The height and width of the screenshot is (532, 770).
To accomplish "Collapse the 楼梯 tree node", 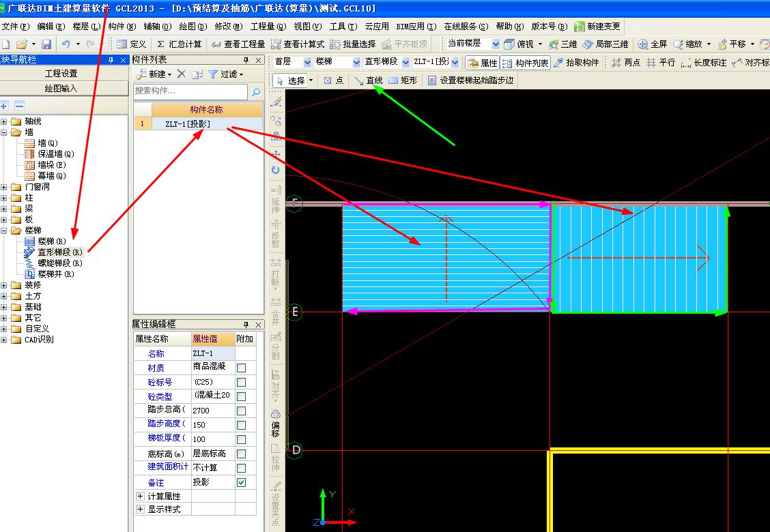I will coord(4,230).
